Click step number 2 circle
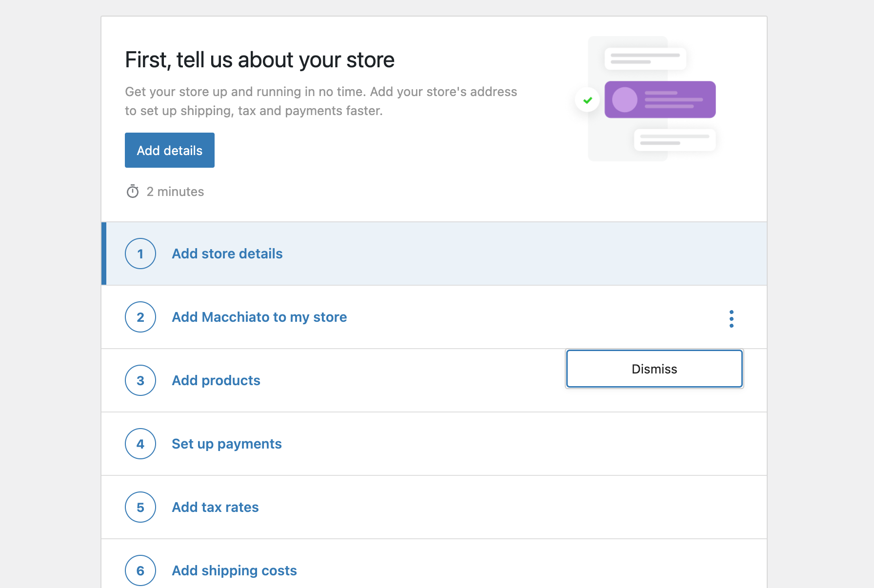This screenshot has width=874, height=588. click(x=140, y=317)
